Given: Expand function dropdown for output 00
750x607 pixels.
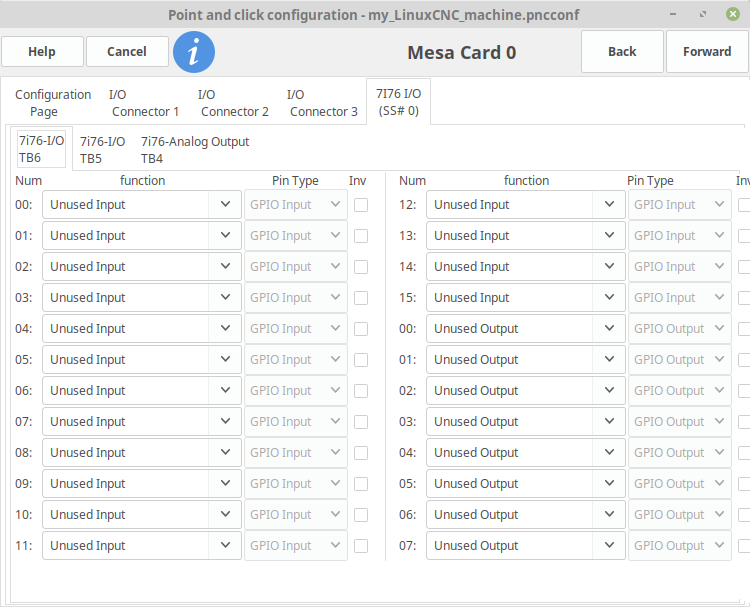Looking at the screenshot, I should (608, 329).
